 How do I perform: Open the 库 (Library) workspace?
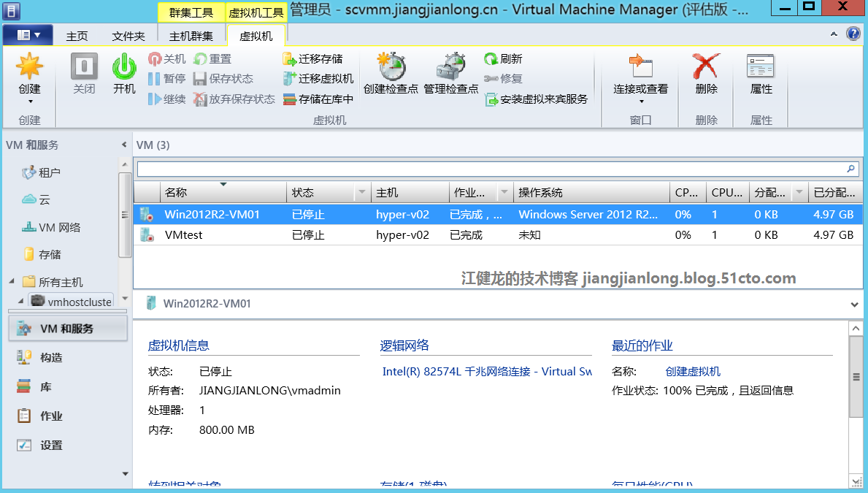click(68, 387)
